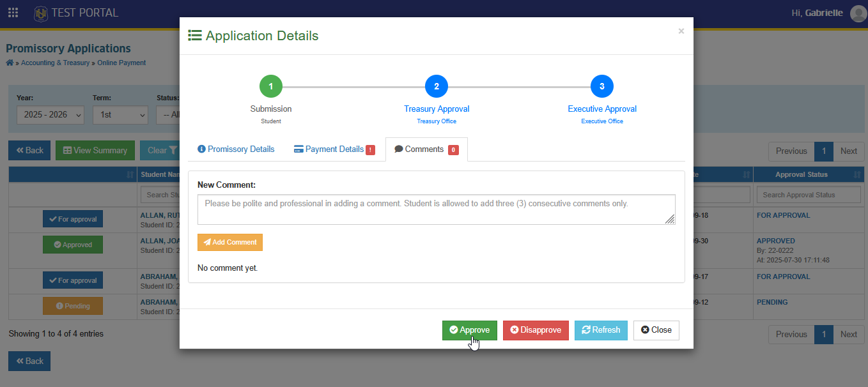Image resolution: width=868 pixels, height=387 pixels.
Task: Click the home icon in breadcrumb
Action: 10,63
